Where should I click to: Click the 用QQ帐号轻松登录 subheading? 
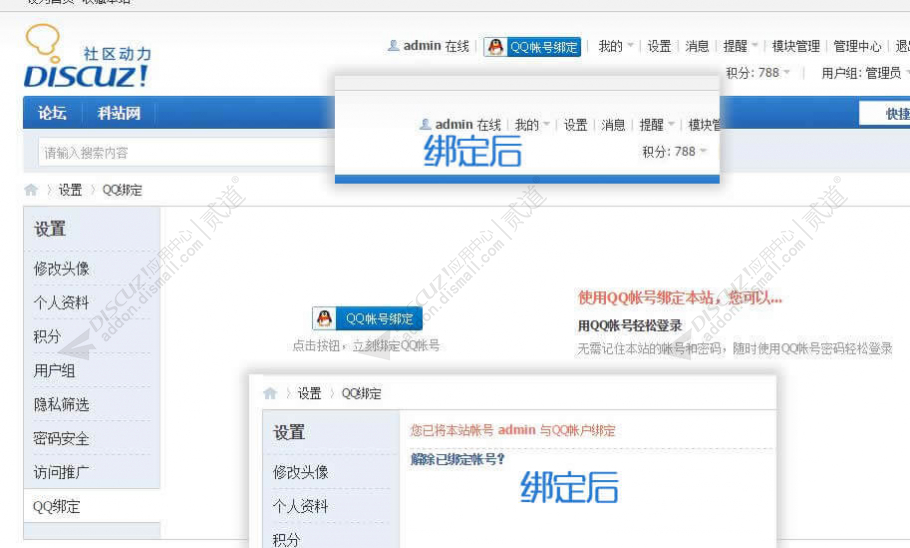click(630, 326)
